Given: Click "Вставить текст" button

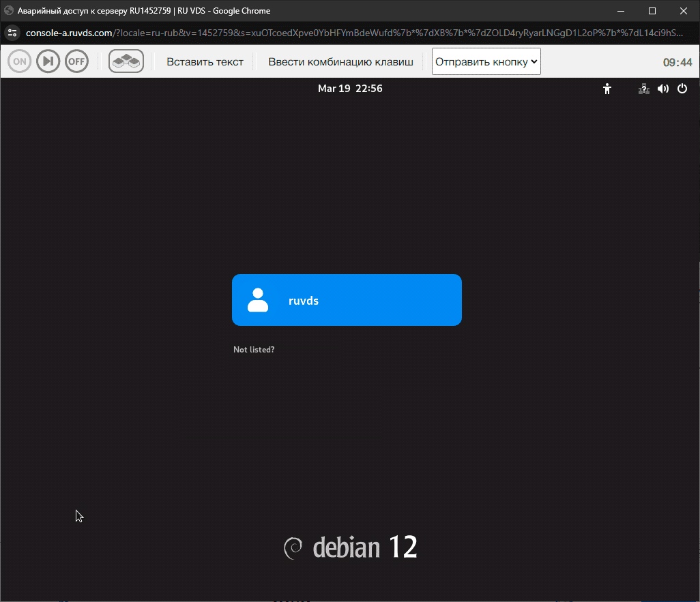Looking at the screenshot, I should 205,61.
